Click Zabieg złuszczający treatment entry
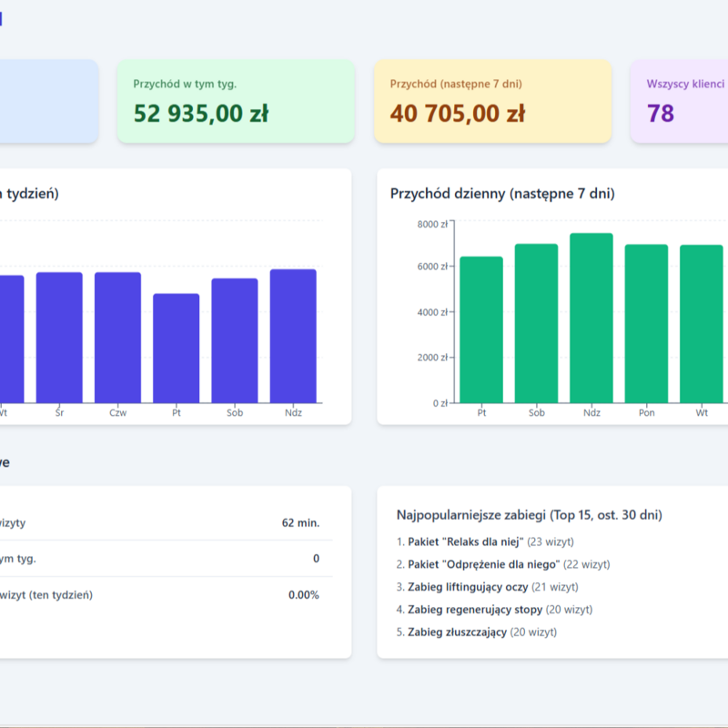The height and width of the screenshot is (728, 728). 457,632
